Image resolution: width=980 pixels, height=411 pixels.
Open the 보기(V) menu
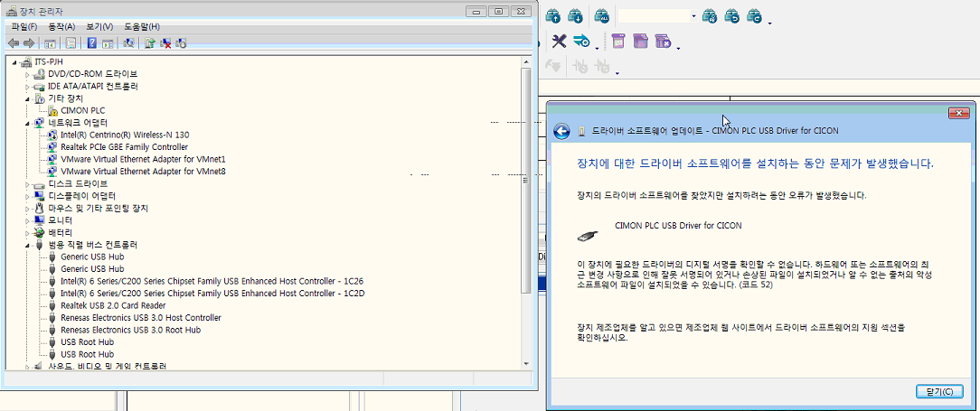point(99,27)
